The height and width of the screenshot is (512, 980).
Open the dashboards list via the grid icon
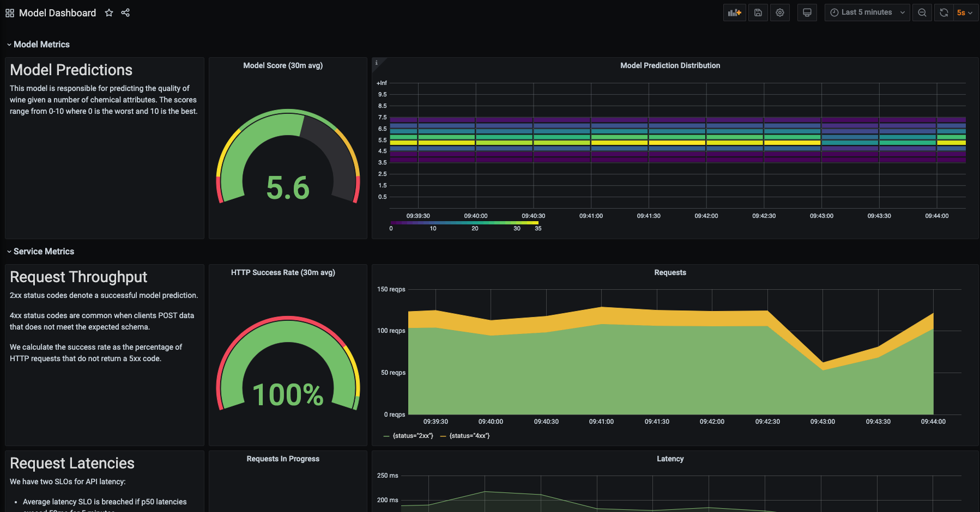(x=9, y=13)
